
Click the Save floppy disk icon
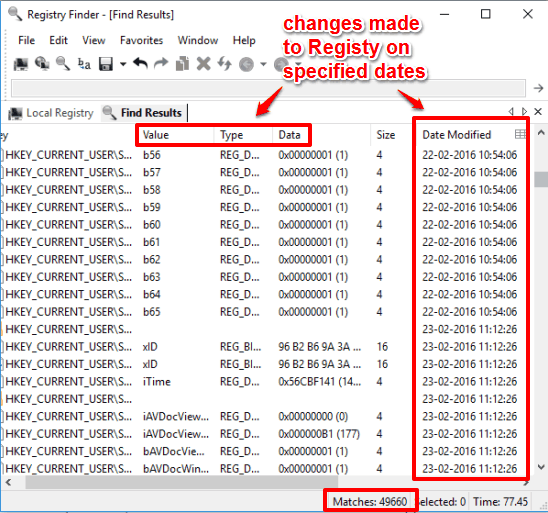click(x=106, y=64)
